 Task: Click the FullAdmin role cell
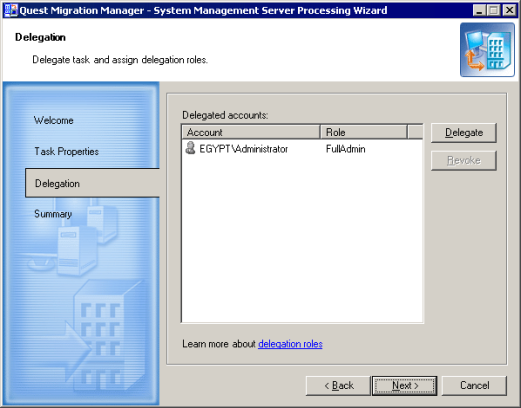point(345,149)
